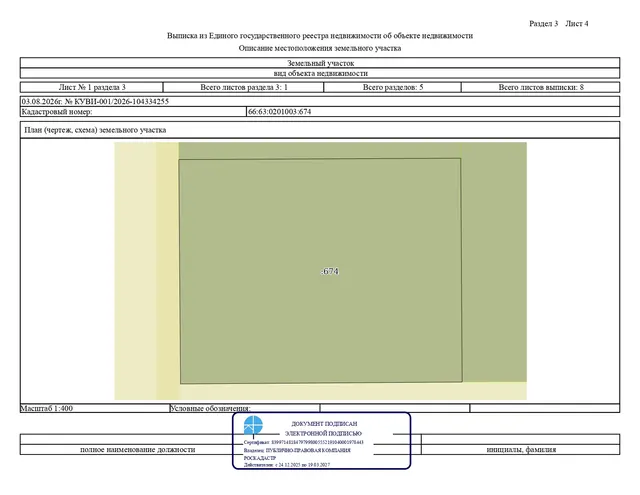640x495 pixels.
Task: Click the ':674' parcel label on the plan
Action: 330,271
